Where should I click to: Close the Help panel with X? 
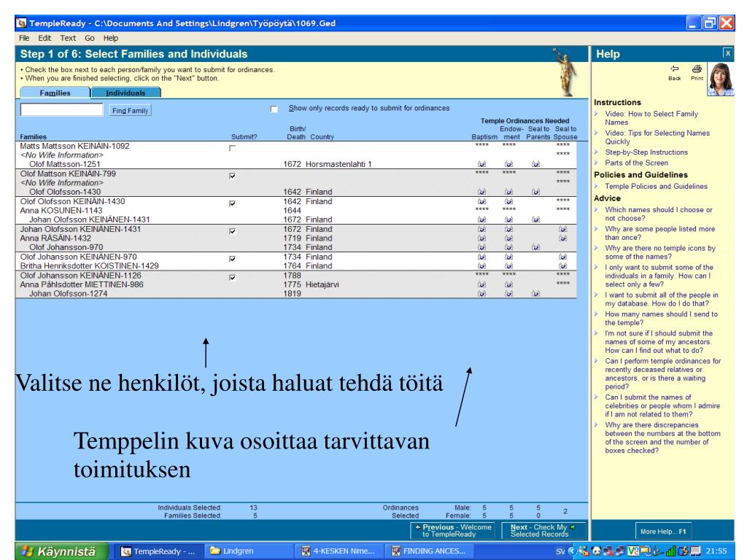727,53
